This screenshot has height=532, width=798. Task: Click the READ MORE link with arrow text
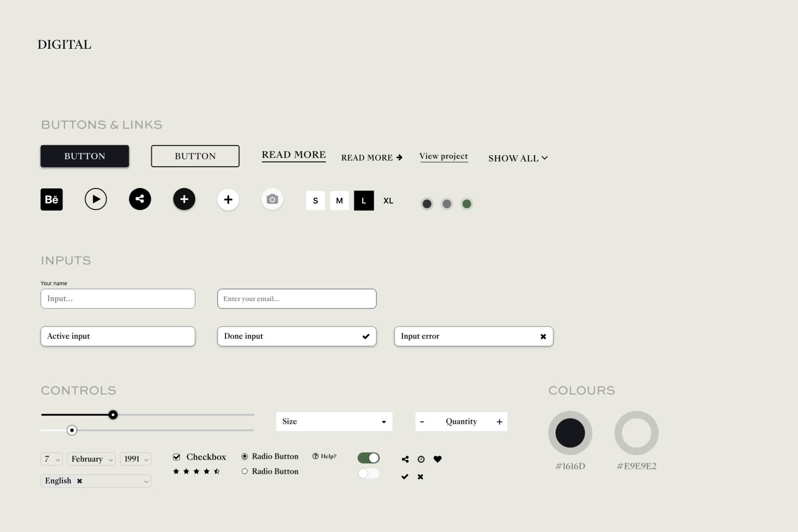[x=367, y=158]
